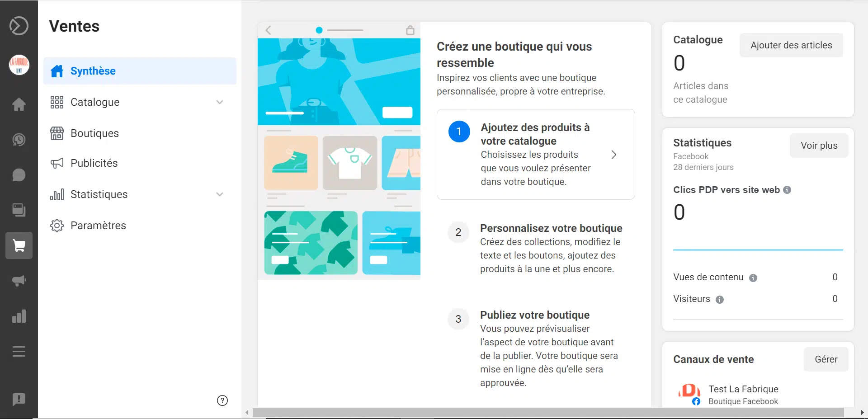Open Boutiques in the Ventes sidebar
868x419 pixels.
(94, 133)
